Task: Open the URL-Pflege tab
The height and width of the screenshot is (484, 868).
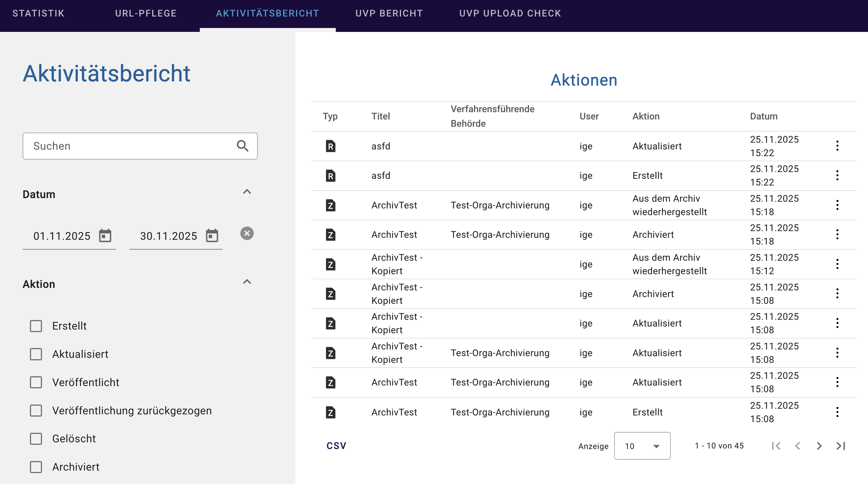Action: (x=146, y=13)
